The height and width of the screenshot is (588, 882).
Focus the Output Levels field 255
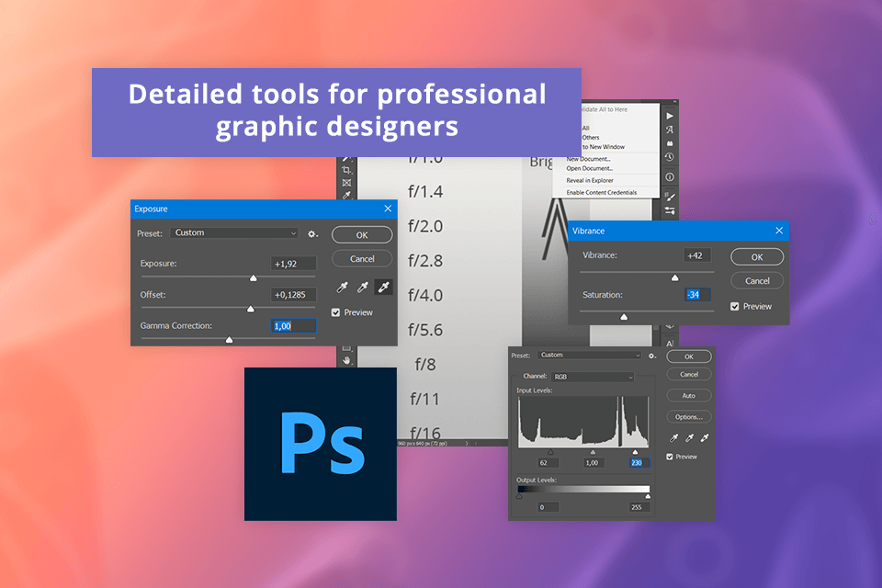(x=639, y=507)
